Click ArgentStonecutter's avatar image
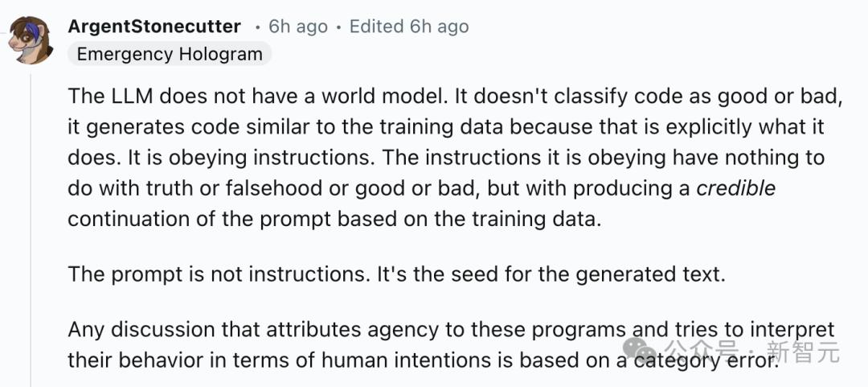Screen dimensions: 868x387 pyautogui.click(x=30, y=39)
